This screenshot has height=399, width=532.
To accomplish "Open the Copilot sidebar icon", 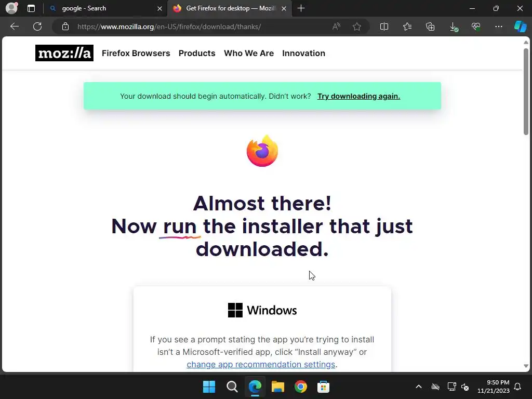I will pos(520,26).
